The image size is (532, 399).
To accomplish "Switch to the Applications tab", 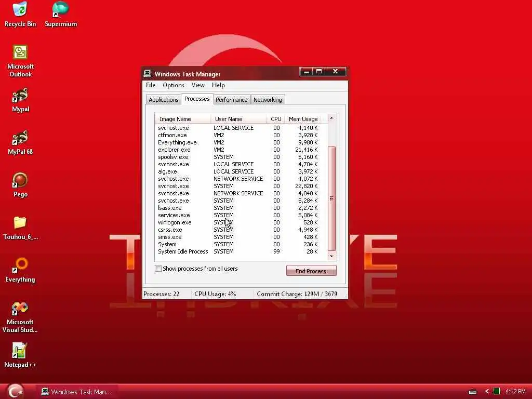I will tap(163, 100).
